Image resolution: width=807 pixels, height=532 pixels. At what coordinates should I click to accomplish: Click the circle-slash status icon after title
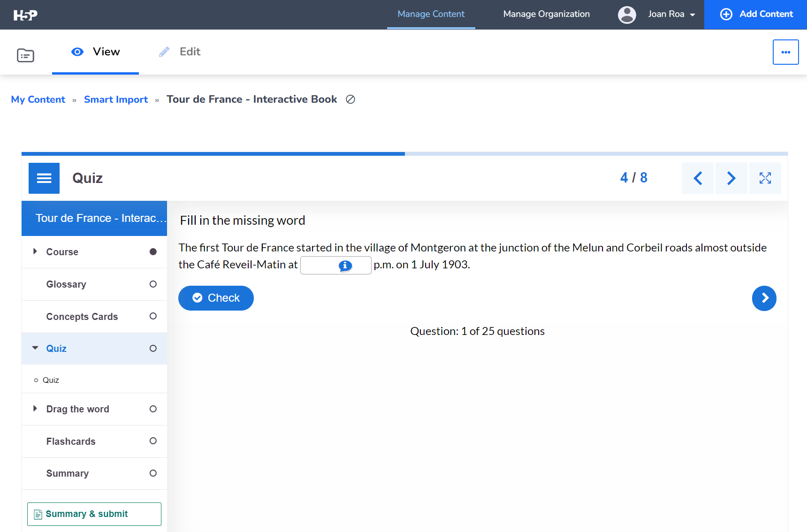click(350, 99)
